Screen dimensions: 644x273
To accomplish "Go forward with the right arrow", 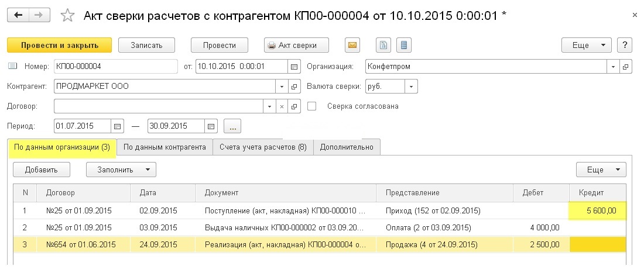I will (x=39, y=16).
